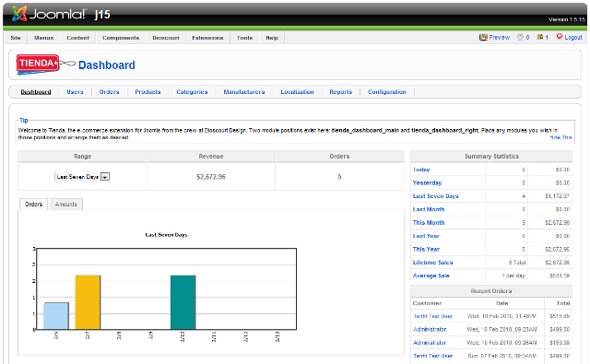Click the Dashboard page heading
Viewport: 590px width, 364px height.
(x=107, y=65)
